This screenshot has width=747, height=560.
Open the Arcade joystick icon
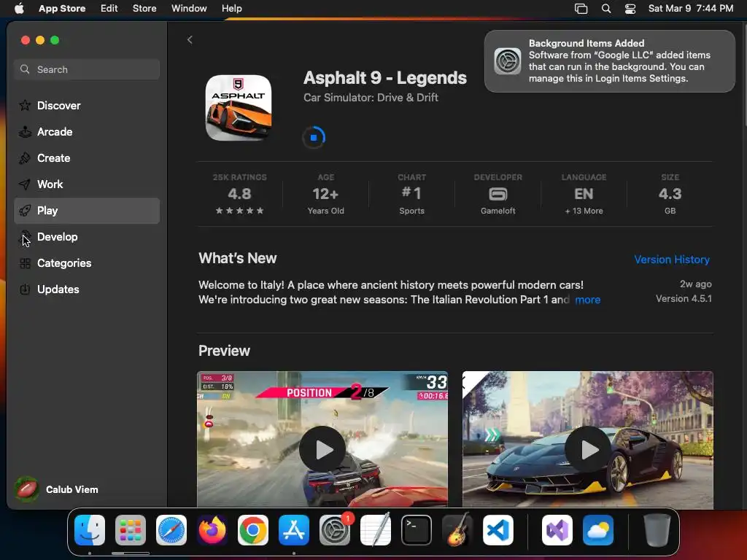25,131
